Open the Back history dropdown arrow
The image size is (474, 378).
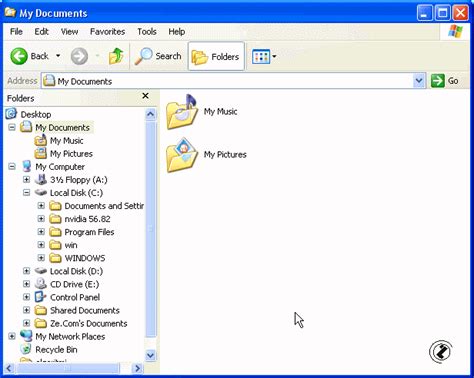(58, 56)
